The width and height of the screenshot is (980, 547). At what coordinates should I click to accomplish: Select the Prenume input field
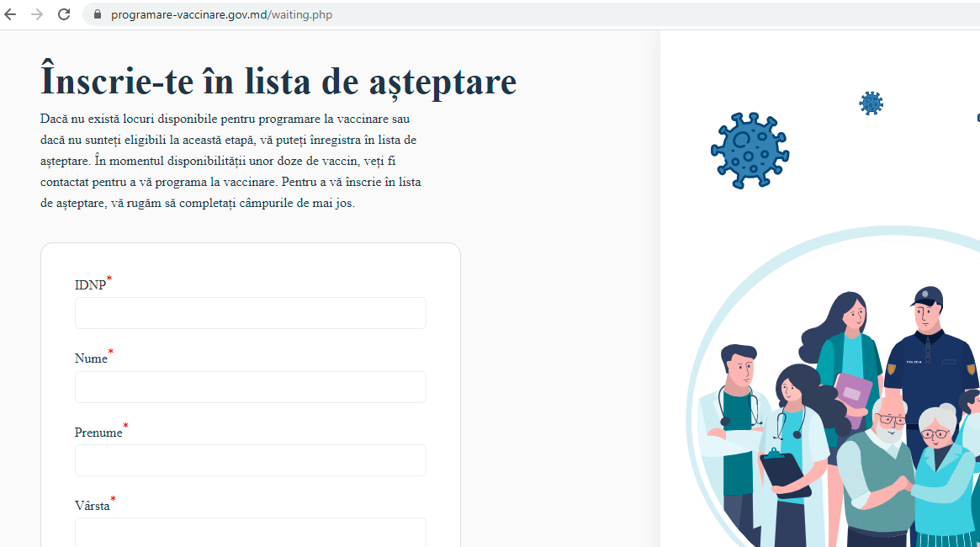(250, 460)
